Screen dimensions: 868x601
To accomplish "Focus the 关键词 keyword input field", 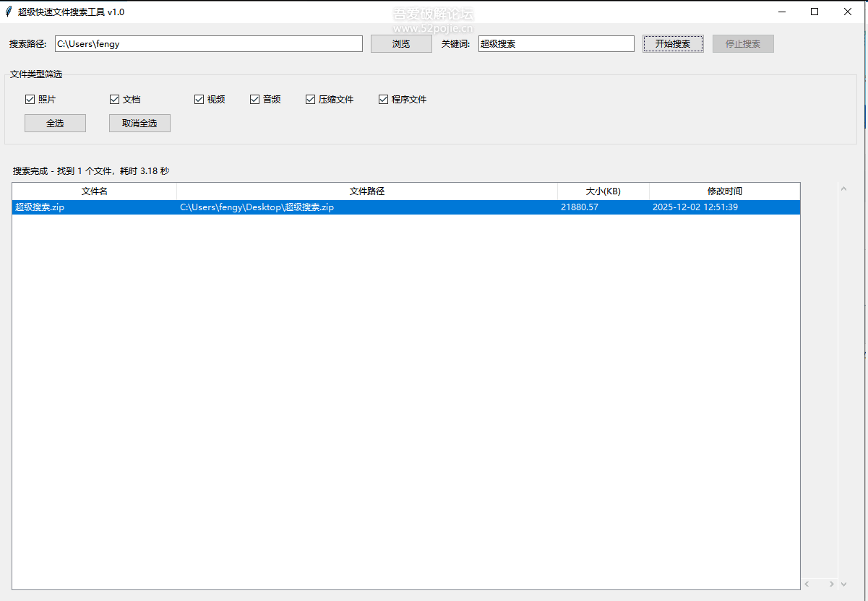I will pyautogui.click(x=556, y=44).
